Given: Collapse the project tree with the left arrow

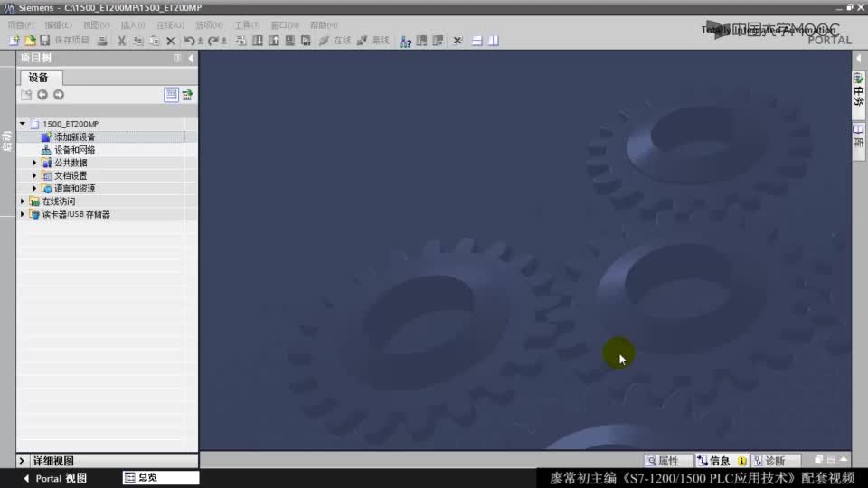Looking at the screenshot, I should click(191, 58).
